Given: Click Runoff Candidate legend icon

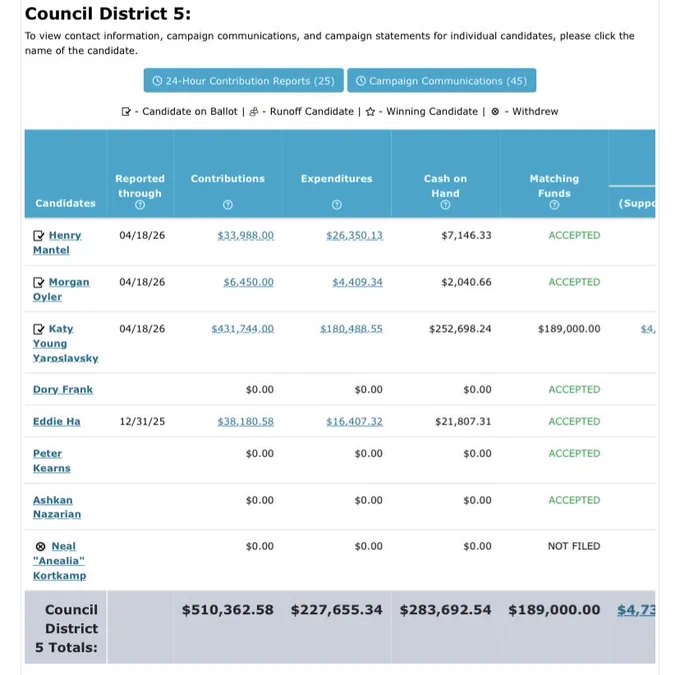Looking at the screenshot, I should click(x=254, y=112).
